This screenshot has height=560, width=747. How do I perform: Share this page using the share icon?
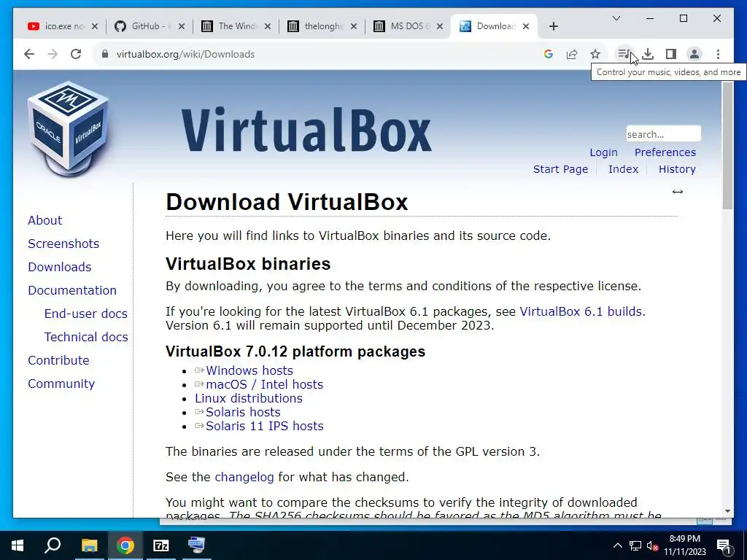[x=572, y=54]
